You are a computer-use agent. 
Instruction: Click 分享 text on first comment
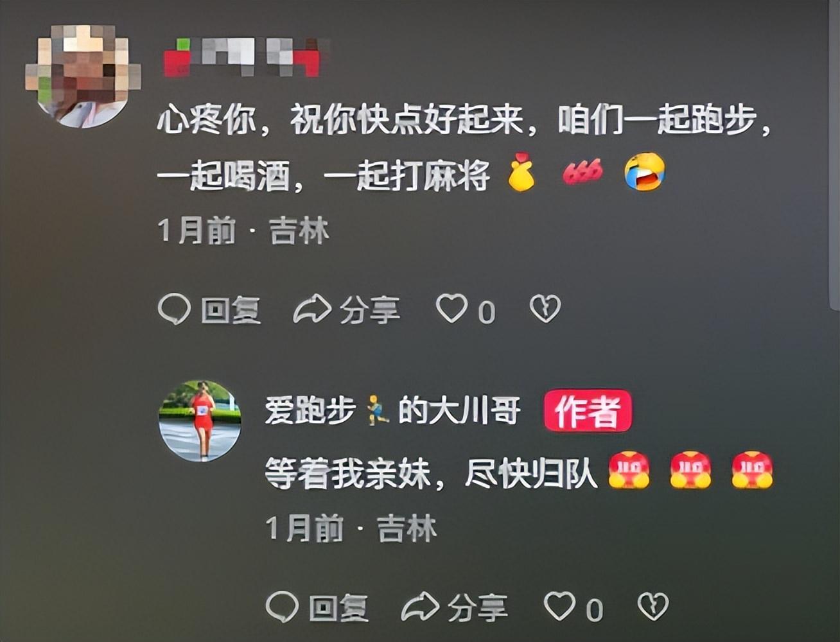tap(370, 310)
